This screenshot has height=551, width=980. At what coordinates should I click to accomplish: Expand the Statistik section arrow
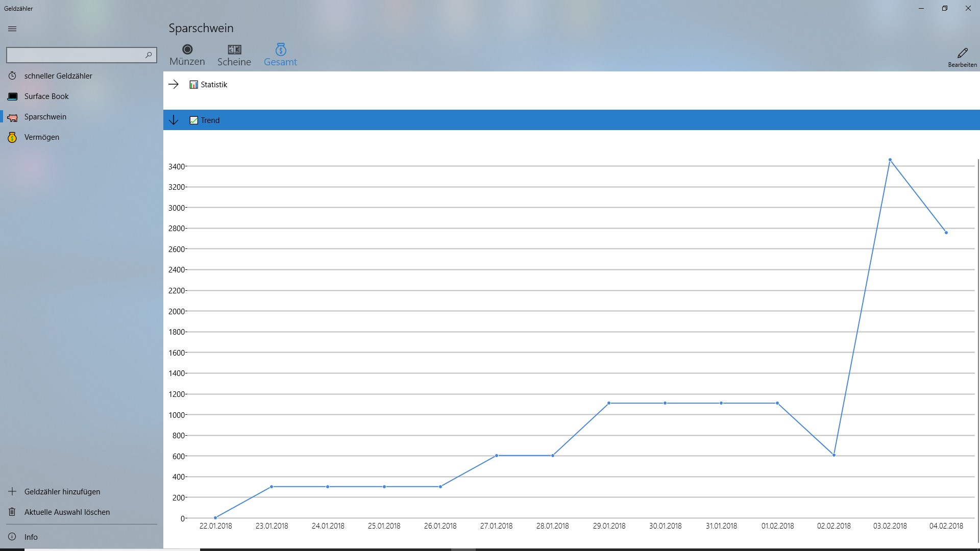point(174,85)
